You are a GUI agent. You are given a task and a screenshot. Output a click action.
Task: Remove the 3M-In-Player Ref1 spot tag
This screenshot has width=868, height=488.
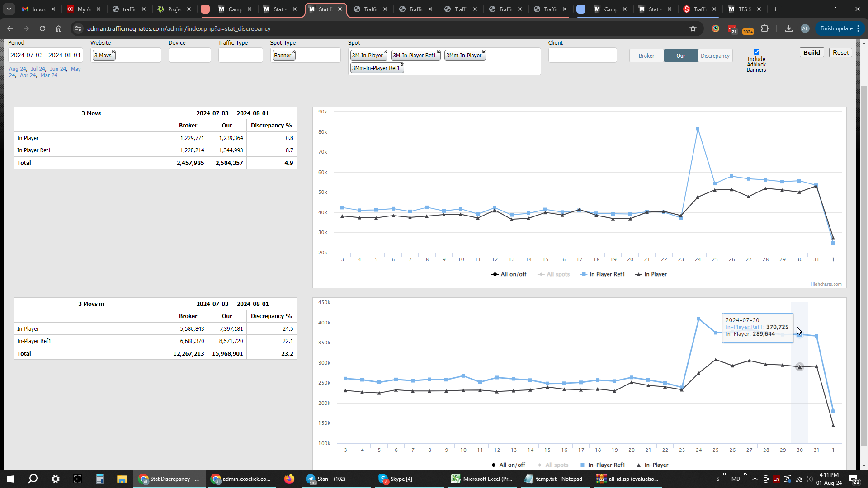[439, 52]
